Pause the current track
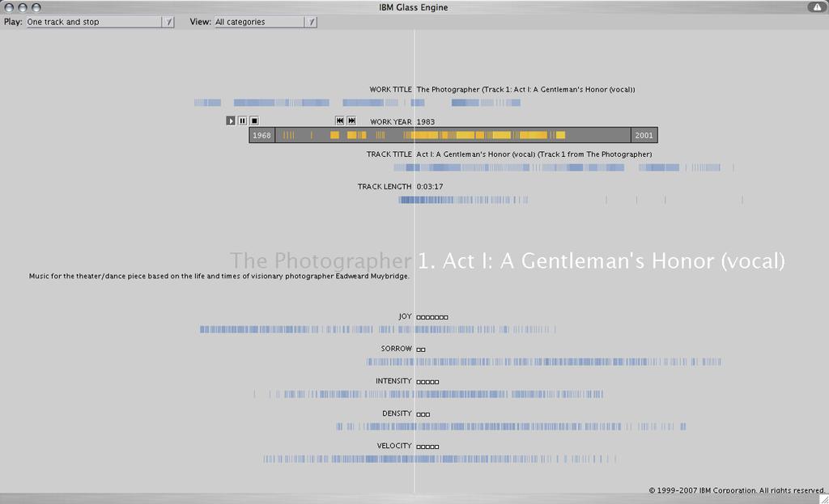The height and width of the screenshot is (504, 829). (x=242, y=121)
